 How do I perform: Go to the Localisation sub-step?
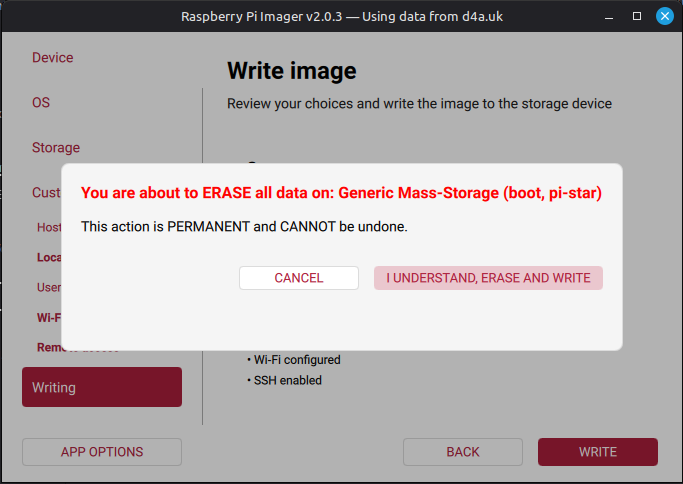coord(48,257)
